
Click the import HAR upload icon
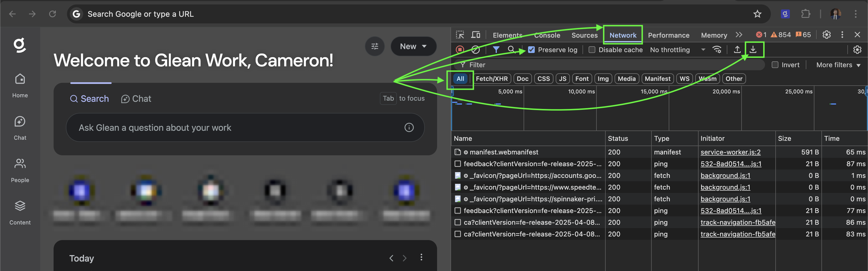pyautogui.click(x=737, y=50)
